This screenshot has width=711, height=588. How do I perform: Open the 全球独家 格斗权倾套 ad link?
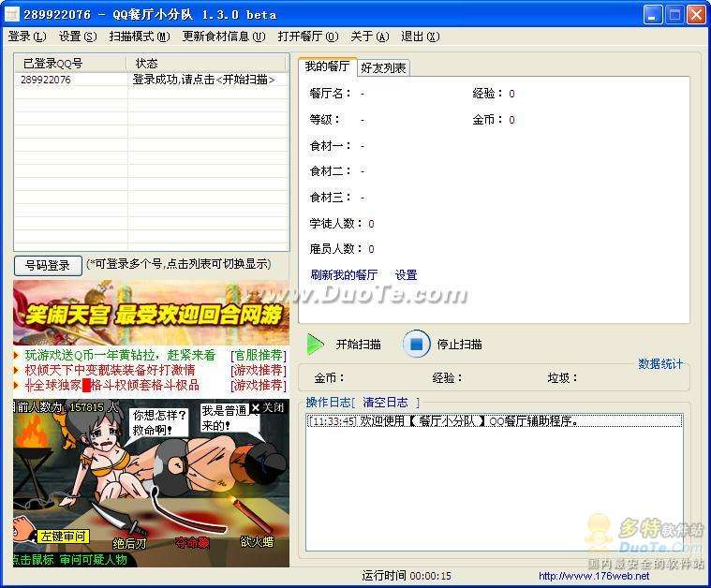[x=112, y=385]
